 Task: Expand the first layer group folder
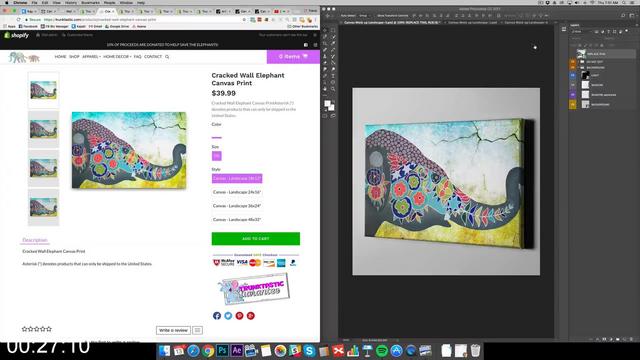point(578,62)
